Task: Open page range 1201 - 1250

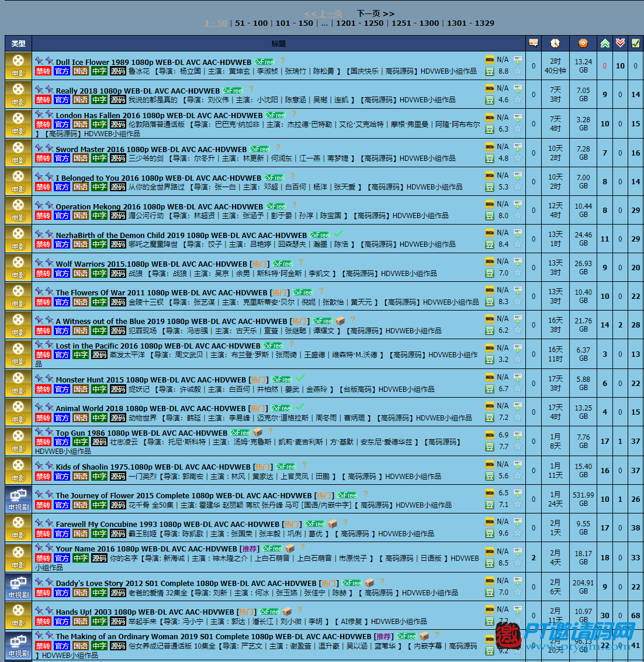Action: (x=359, y=23)
